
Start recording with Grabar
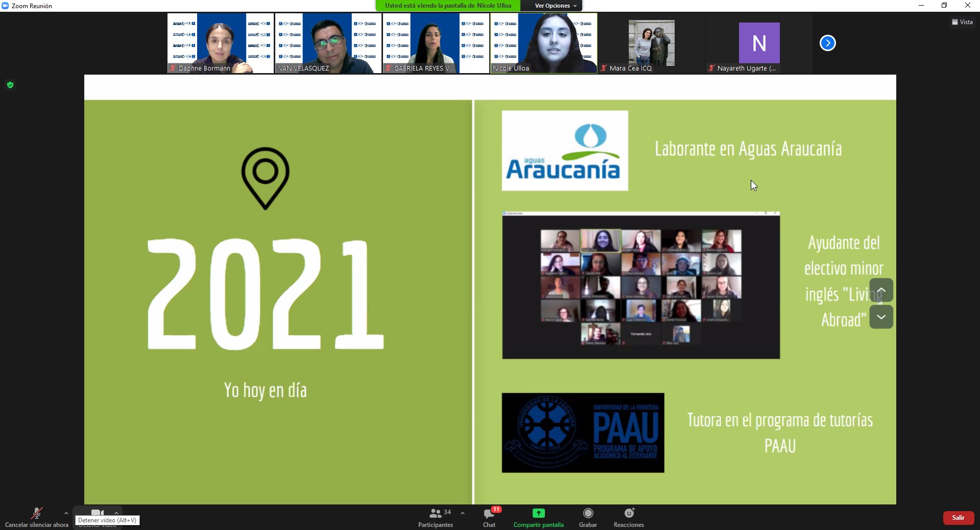(x=588, y=517)
